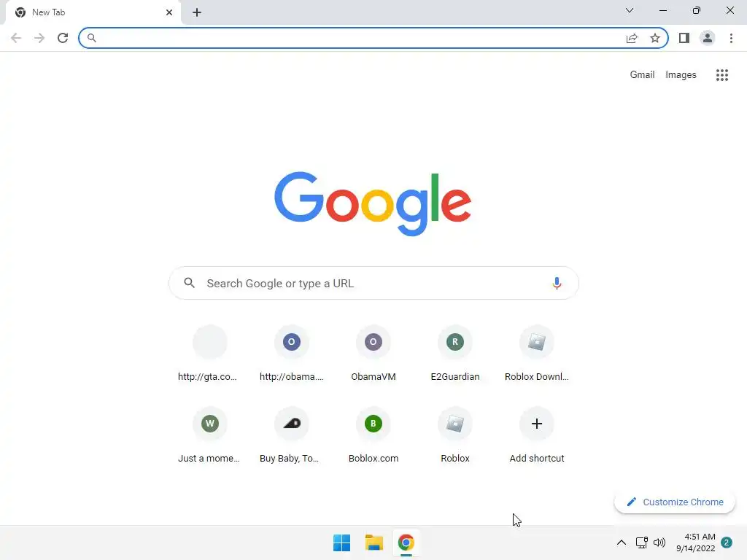Image resolution: width=747 pixels, height=560 pixels.
Task: Open the Windows Start menu
Action: click(x=341, y=542)
